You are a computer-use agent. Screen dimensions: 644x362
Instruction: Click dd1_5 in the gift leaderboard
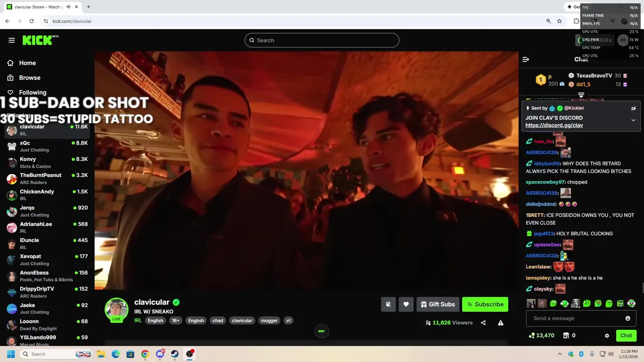(x=584, y=84)
